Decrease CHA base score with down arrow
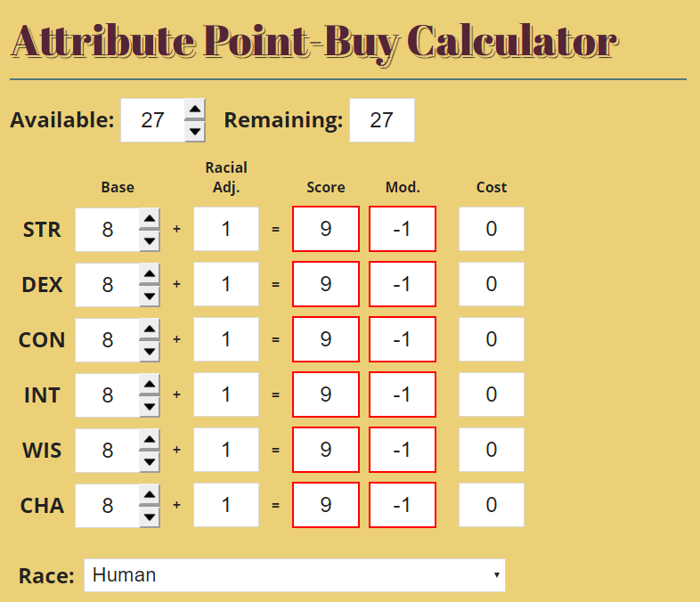Image resolution: width=700 pixels, height=602 pixels. coord(149,517)
